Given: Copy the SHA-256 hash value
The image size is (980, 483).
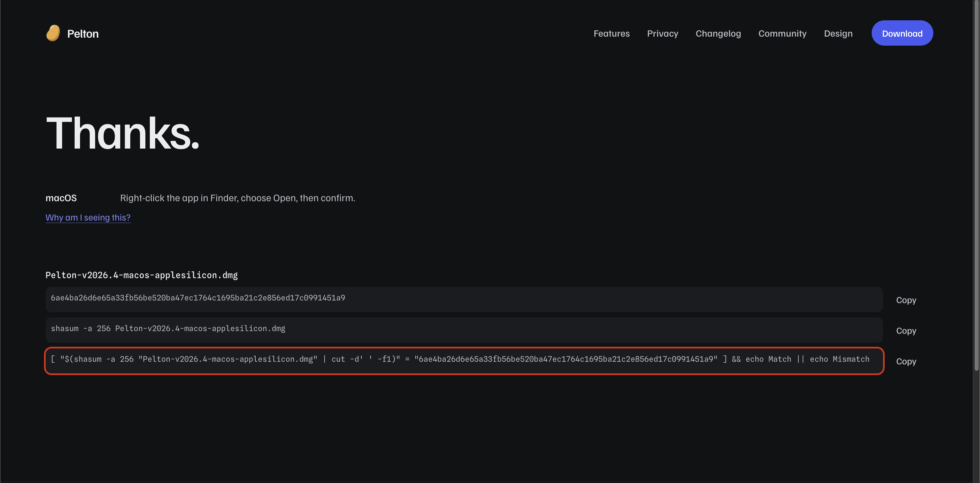Looking at the screenshot, I should [906, 300].
